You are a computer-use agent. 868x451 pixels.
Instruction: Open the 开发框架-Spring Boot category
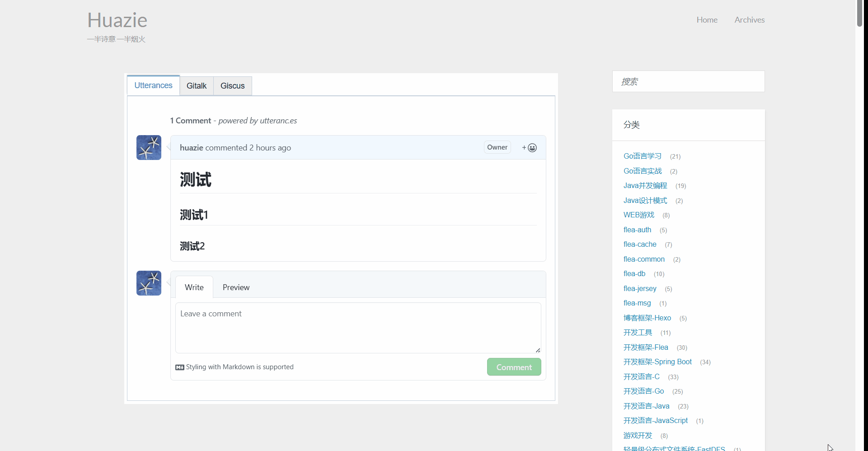click(x=657, y=362)
